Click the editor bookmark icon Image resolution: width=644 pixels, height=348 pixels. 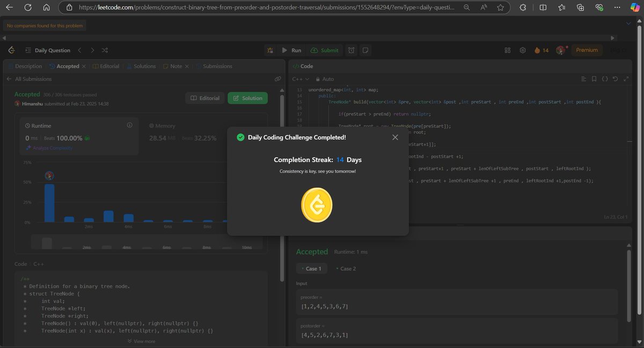point(594,79)
